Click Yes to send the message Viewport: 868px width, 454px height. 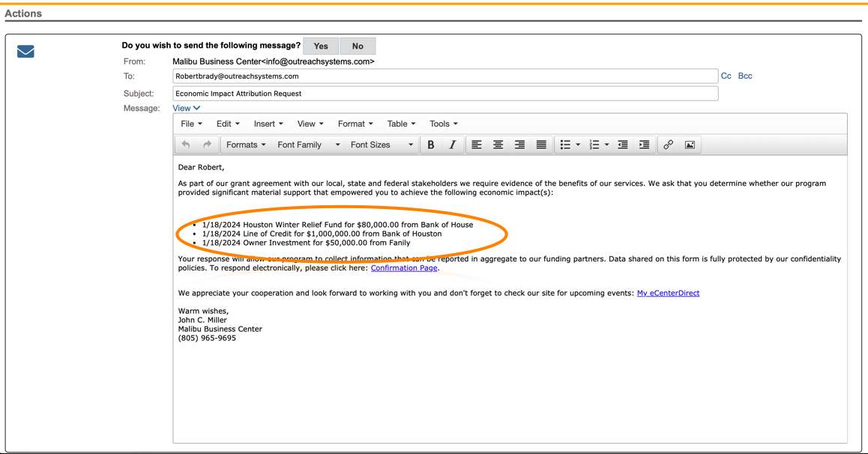(321, 46)
